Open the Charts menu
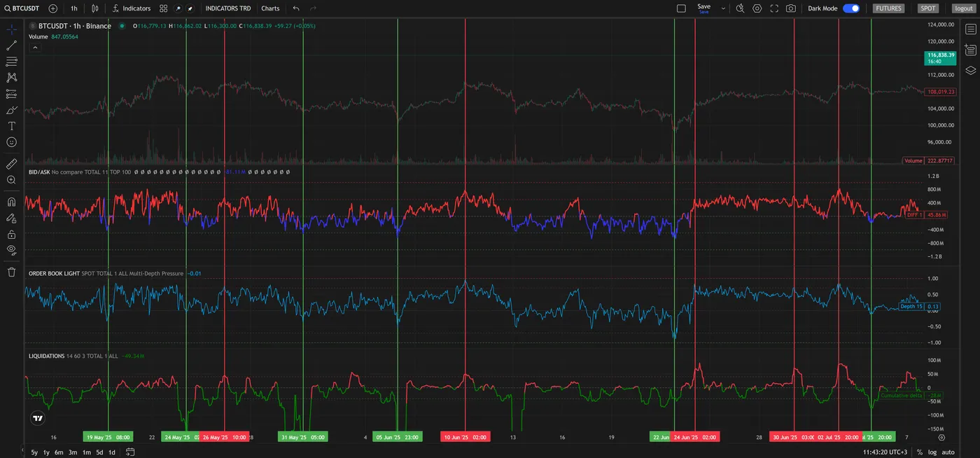This screenshot has width=980, height=458. pos(270,8)
